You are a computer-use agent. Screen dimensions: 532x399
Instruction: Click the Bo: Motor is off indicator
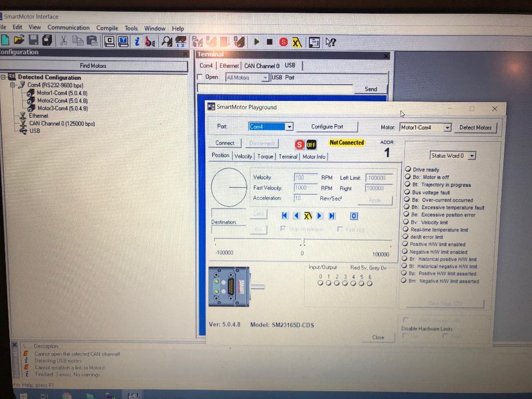[x=407, y=176]
